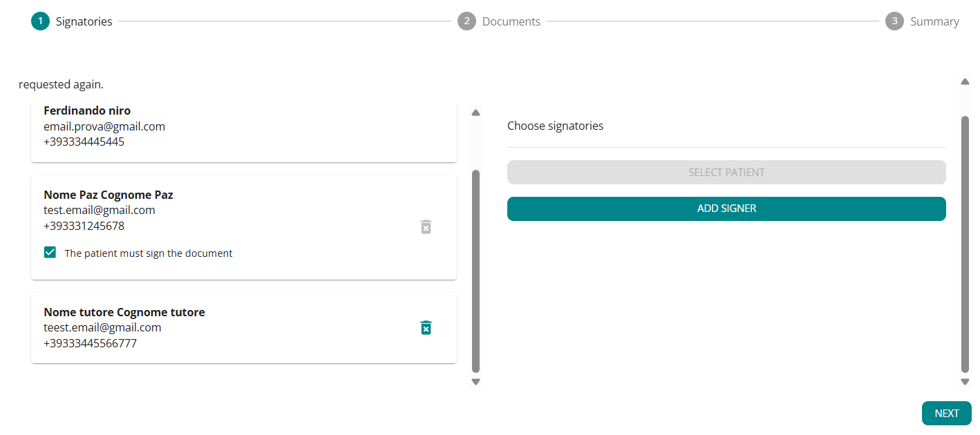The height and width of the screenshot is (435, 980).
Task: Click the step 2 circle icon
Action: (467, 21)
